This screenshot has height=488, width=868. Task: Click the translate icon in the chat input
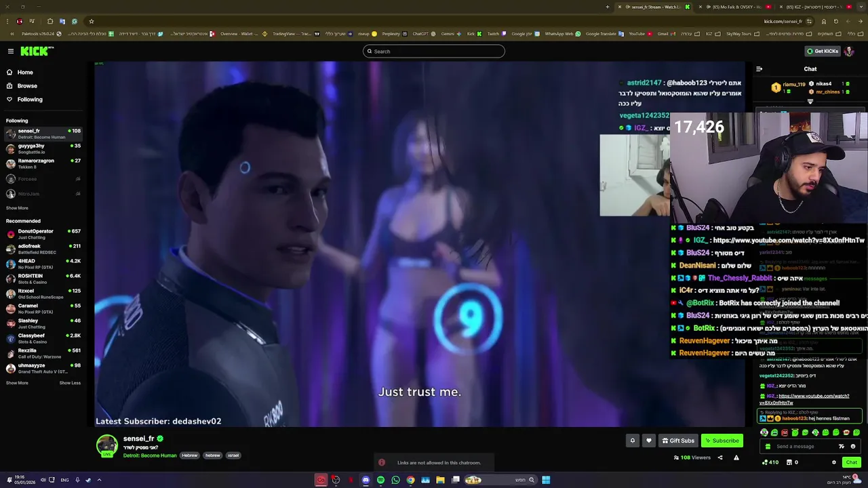(842, 446)
